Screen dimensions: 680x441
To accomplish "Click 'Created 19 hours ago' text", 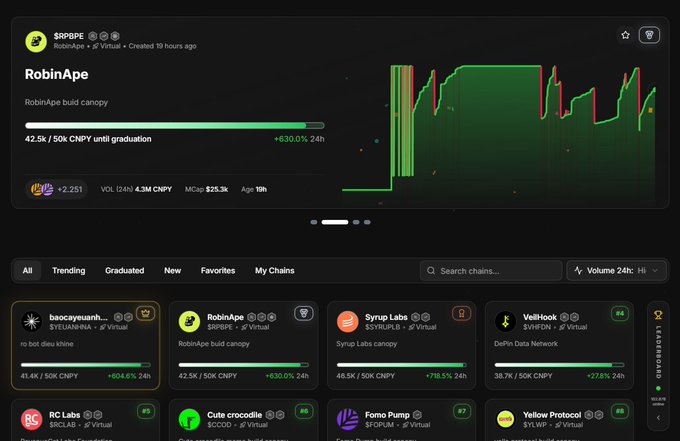I will click(162, 46).
